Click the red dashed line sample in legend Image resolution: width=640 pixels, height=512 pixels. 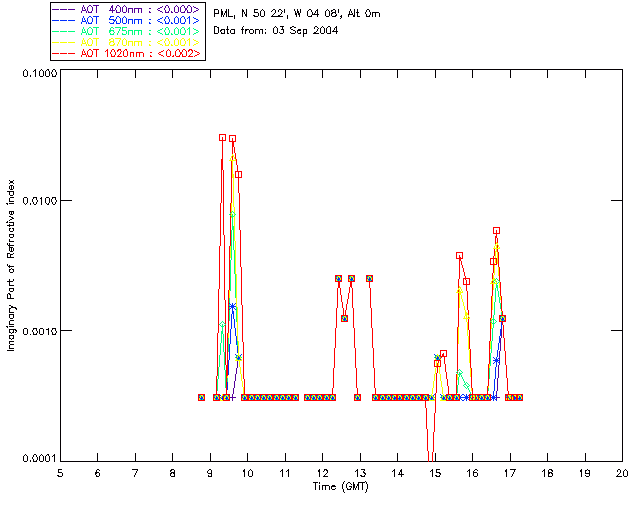[64, 53]
